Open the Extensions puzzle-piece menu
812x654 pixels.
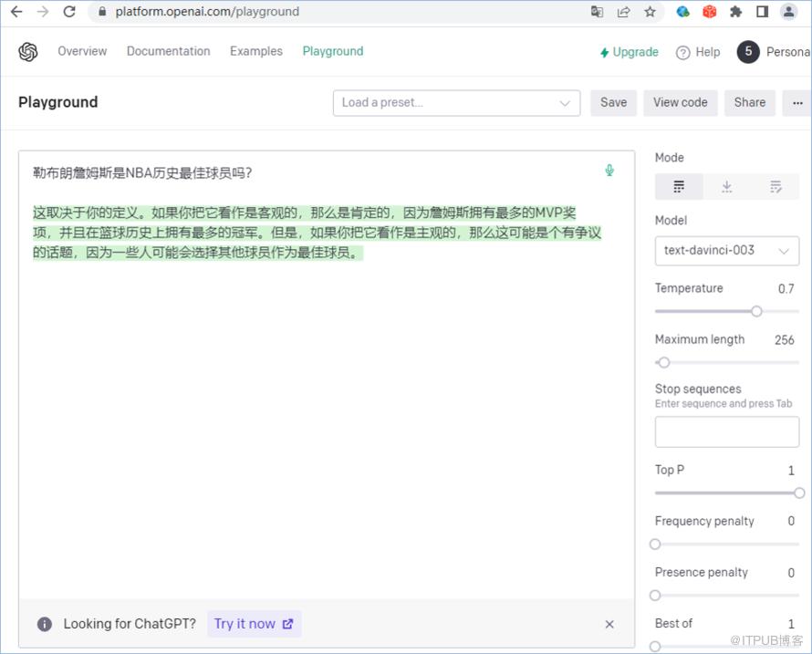(736, 11)
